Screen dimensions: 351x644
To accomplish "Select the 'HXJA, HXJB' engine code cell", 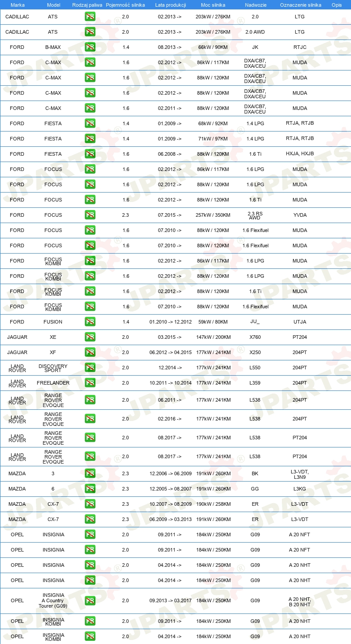I will [x=300, y=153].
